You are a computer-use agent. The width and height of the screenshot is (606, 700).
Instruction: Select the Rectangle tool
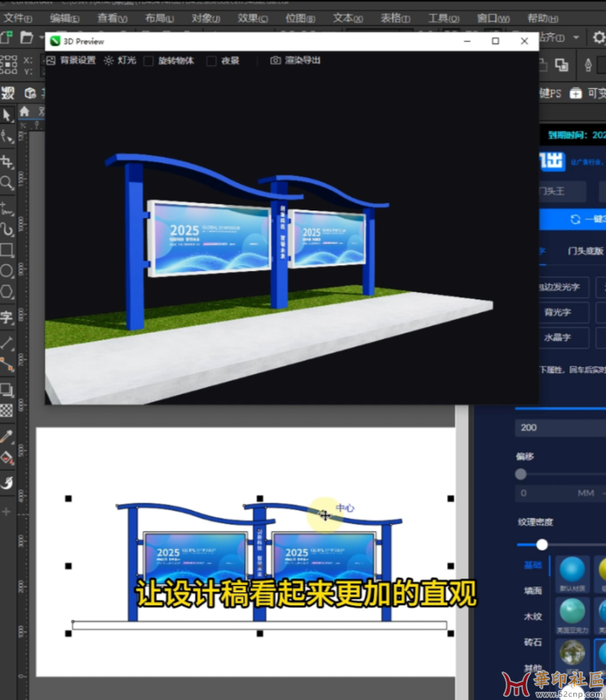[7, 250]
